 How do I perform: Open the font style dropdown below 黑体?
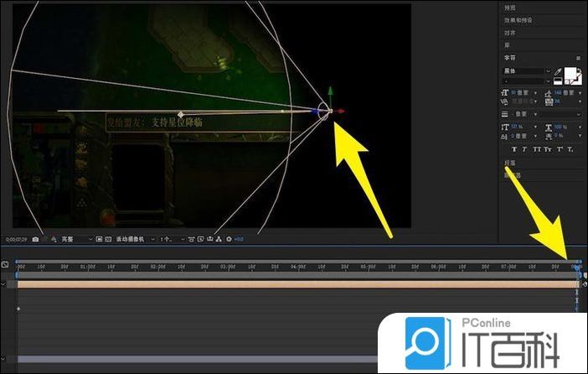[527, 81]
